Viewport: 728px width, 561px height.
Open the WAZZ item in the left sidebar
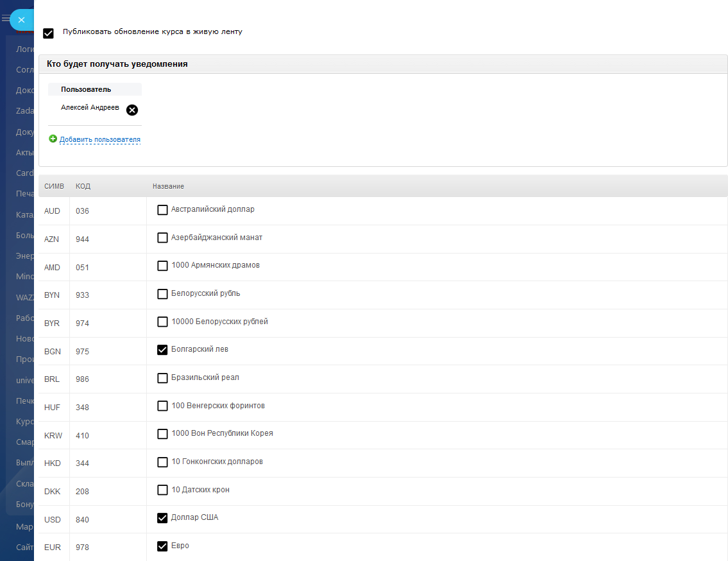pyautogui.click(x=25, y=297)
